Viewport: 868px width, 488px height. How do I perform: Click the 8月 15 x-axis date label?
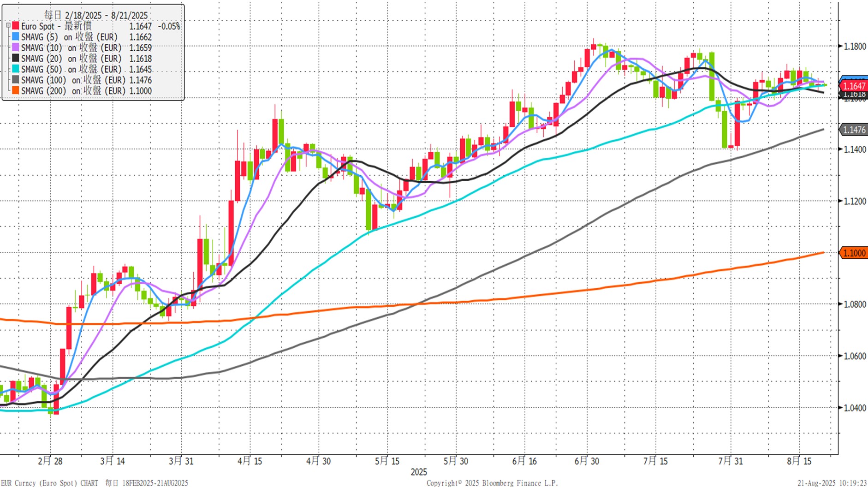click(799, 461)
